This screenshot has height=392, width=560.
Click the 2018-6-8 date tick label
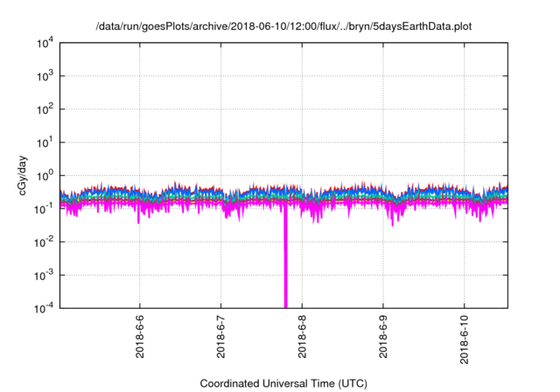pos(302,336)
